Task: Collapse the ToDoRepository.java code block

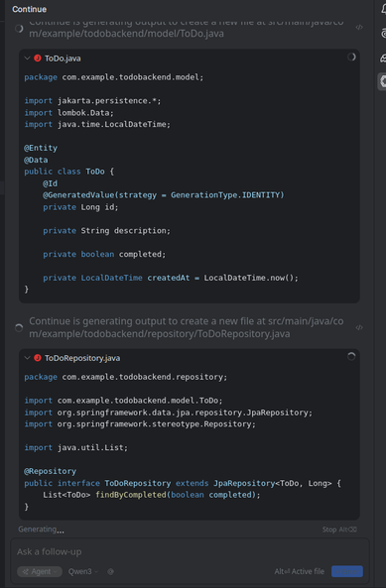Action: [x=27, y=358]
